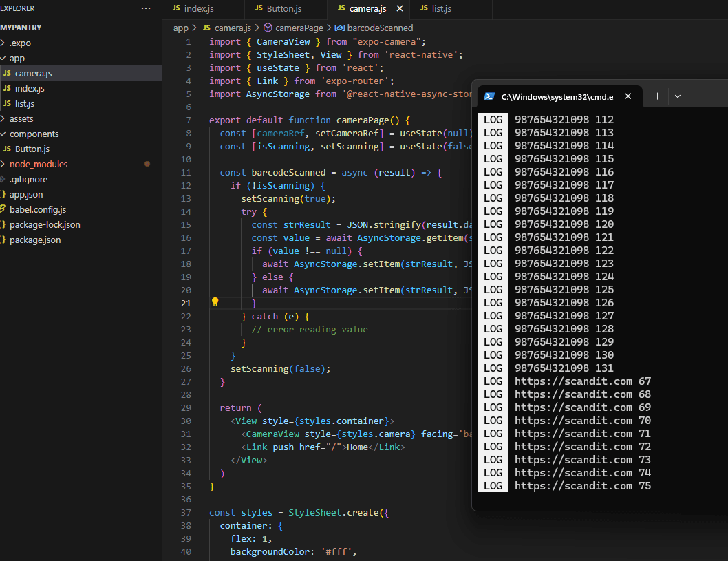Collapse the app folder
Image resolution: width=728 pixels, height=561 pixels.
[x=17, y=59]
